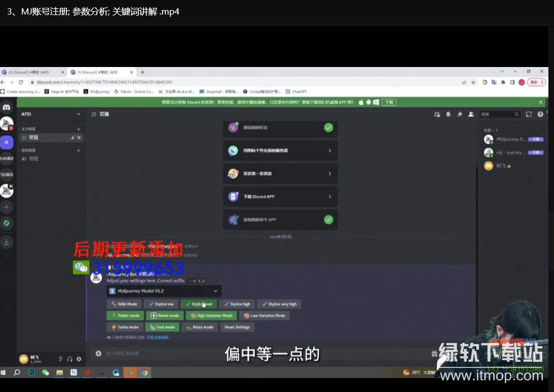
Task: Click the browser profile avatar J
Action: click(x=522, y=82)
